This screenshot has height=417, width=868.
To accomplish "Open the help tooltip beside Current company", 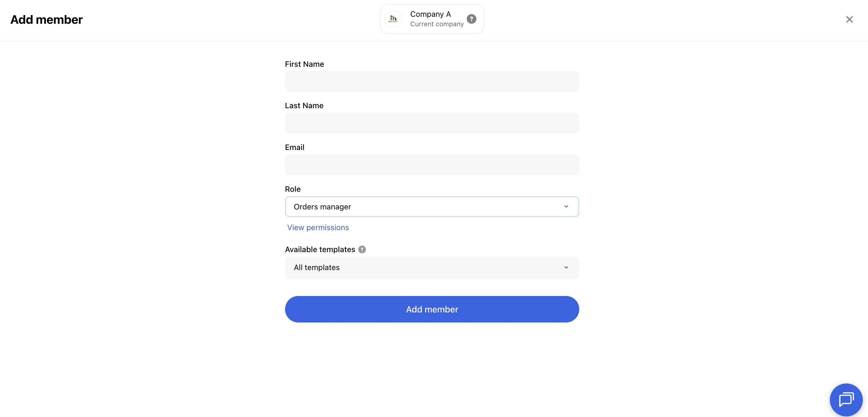I will click(472, 19).
